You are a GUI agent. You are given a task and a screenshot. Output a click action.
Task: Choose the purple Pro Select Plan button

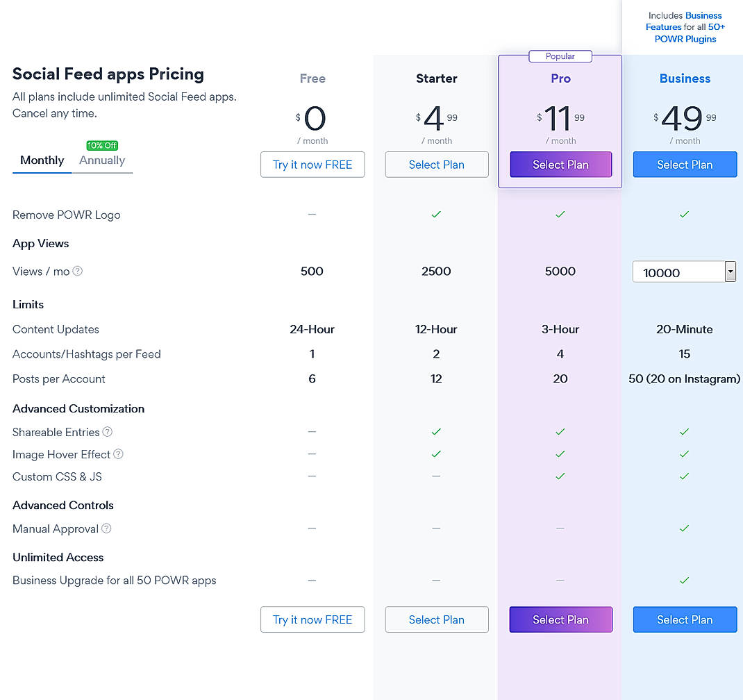[x=560, y=165]
